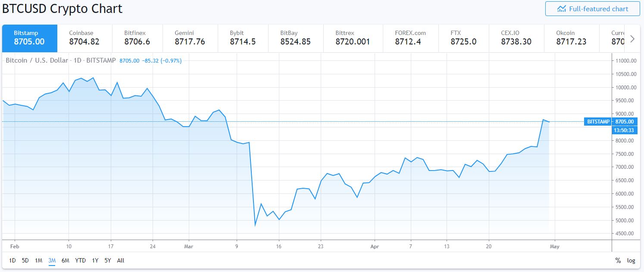Open the Bybit price tab
This screenshot has height=272, width=644.
243,38
